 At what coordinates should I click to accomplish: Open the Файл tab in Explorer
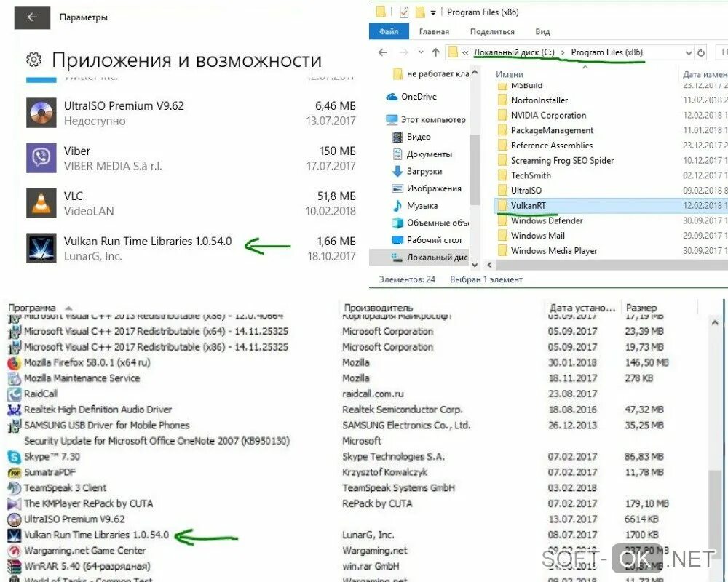[389, 31]
